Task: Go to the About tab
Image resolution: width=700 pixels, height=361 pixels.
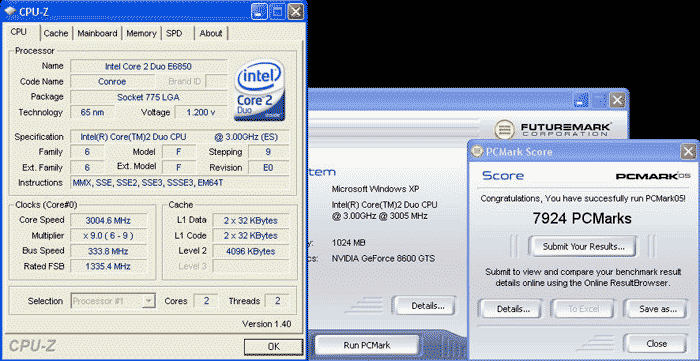Action: [x=211, y=33]
